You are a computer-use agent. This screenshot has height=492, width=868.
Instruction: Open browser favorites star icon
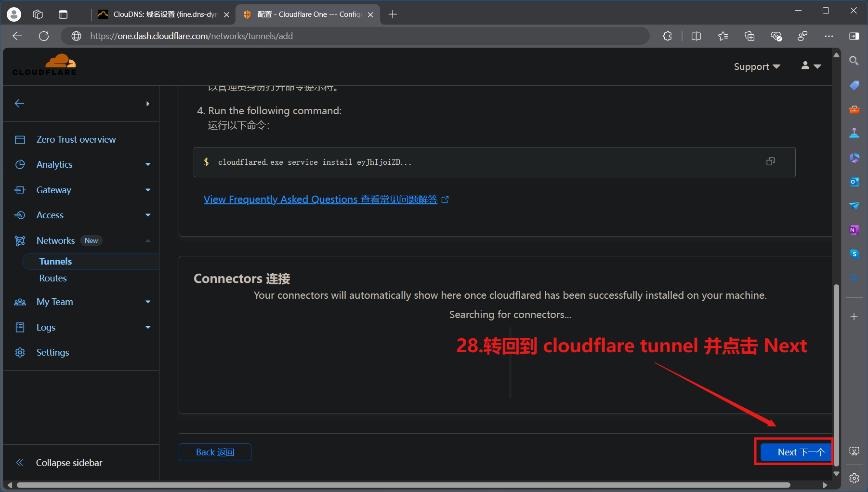[723, 36]
